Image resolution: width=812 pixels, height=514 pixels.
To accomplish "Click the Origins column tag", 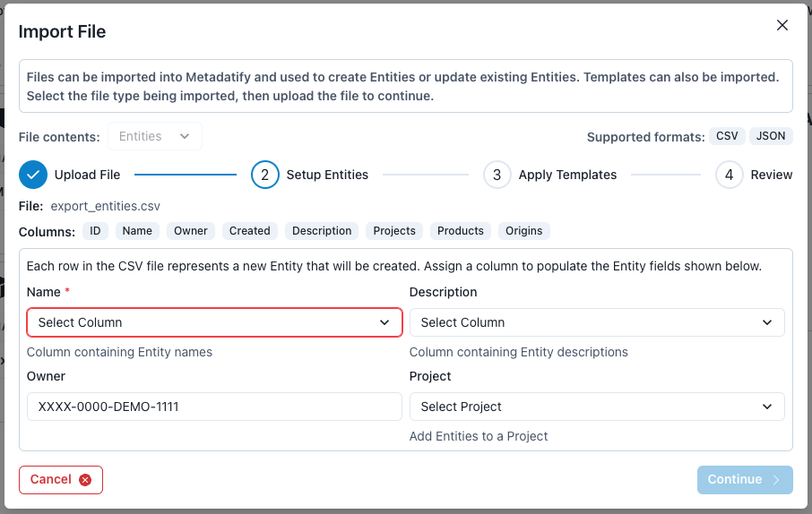I will (x=524, y=231).
